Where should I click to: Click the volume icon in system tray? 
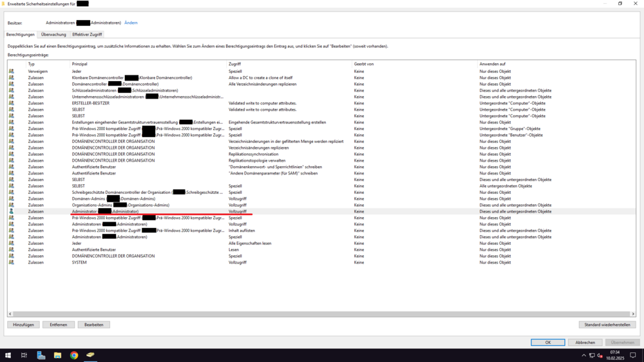600,355
